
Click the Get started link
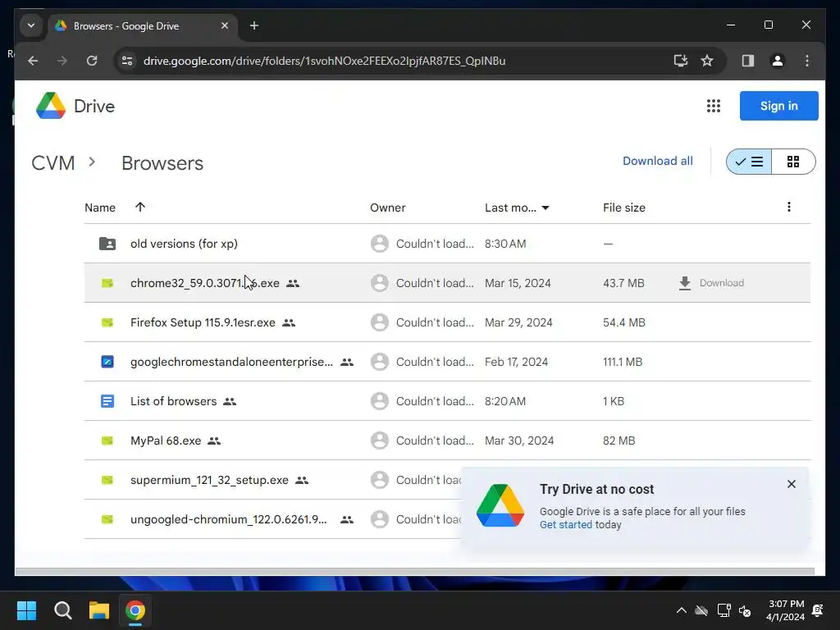point(566,525)
